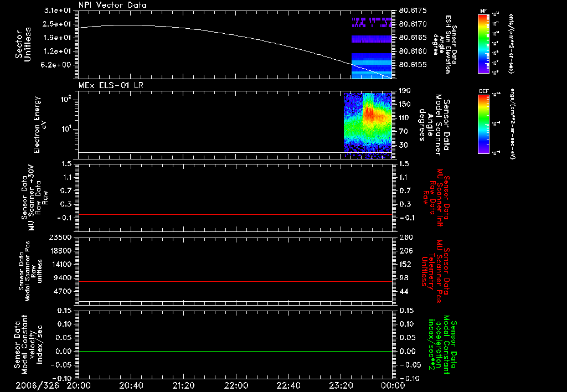
Task: Click the 190 scanner angle tick value
Action: pyautogui.click(x=405, y=91)
